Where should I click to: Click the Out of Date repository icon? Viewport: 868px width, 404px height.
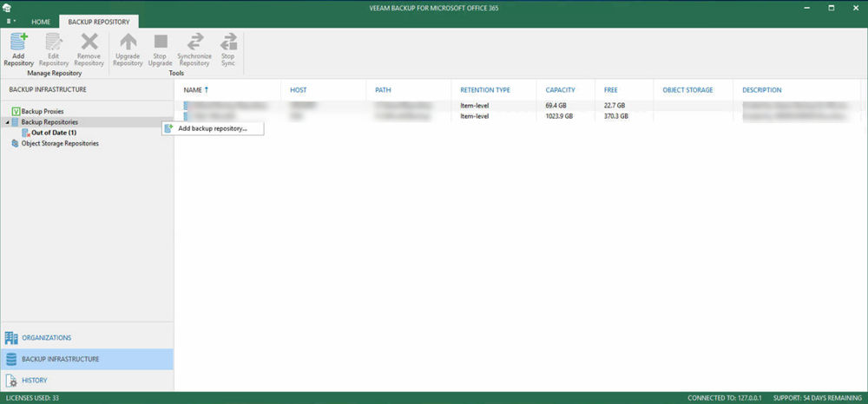(26, 133)
